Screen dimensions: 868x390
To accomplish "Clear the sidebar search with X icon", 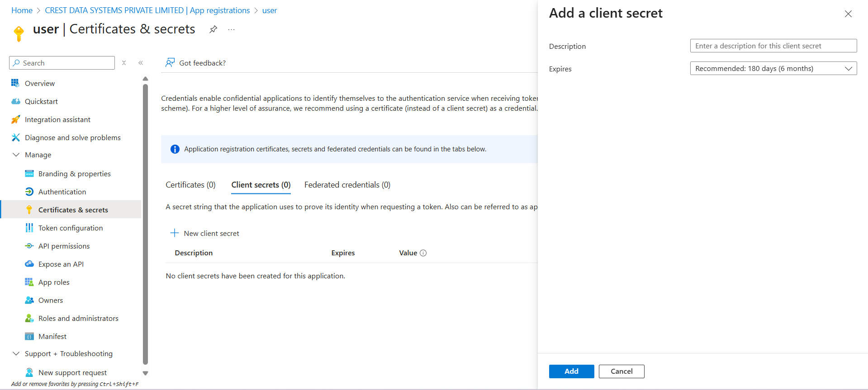I will click(124, 63).
